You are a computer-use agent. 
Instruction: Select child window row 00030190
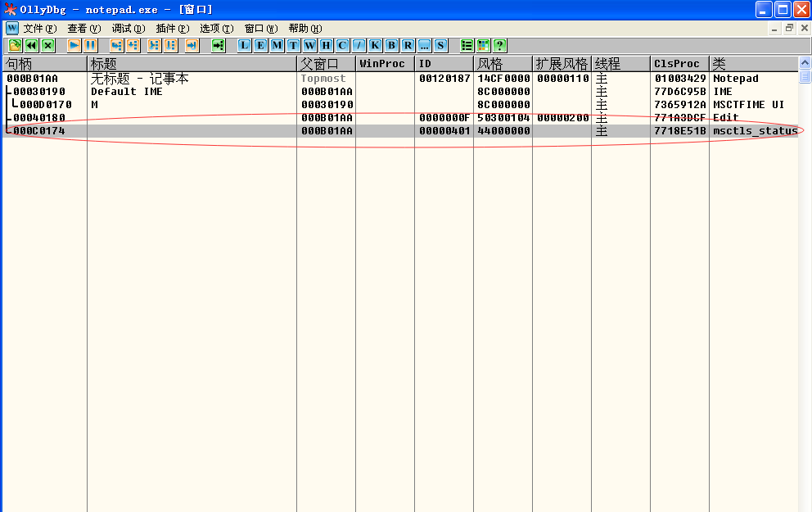(400, 92)
